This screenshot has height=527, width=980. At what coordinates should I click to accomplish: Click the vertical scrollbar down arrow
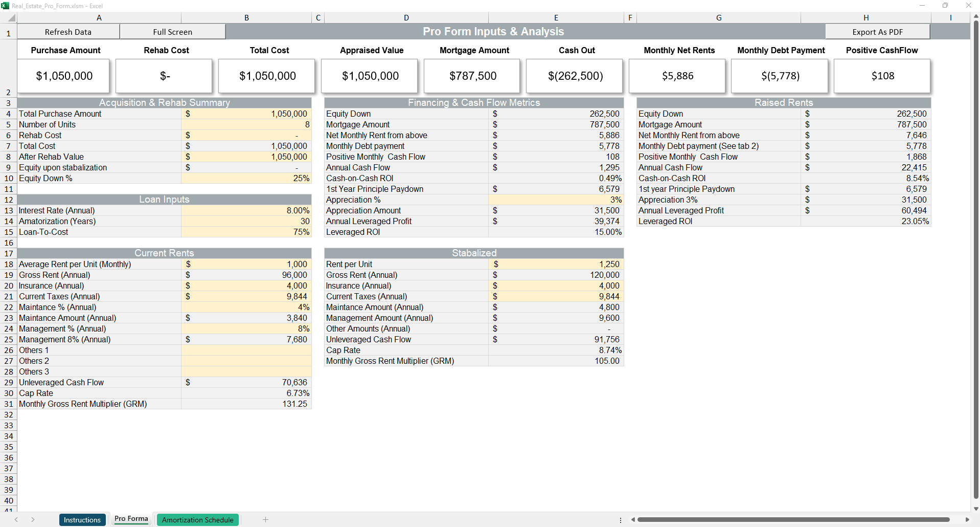[x=975, y=509]
